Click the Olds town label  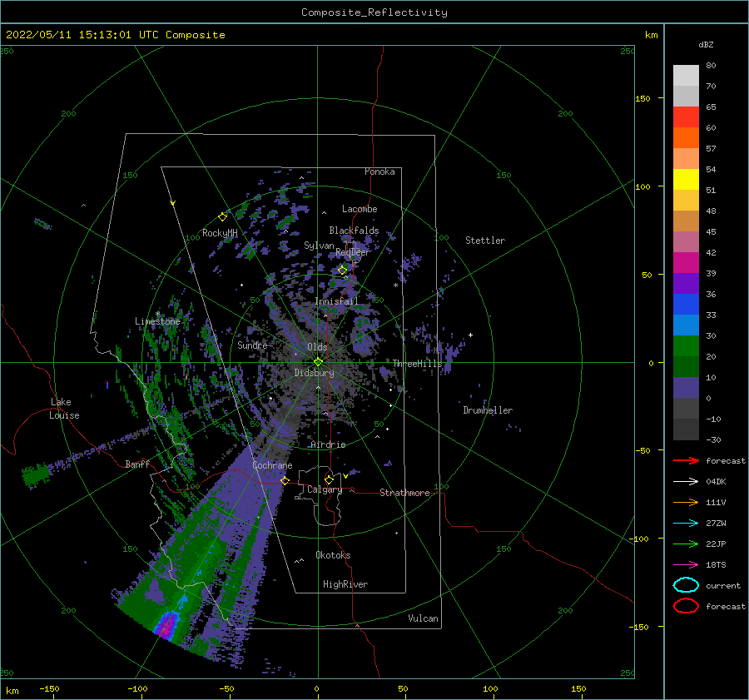click(x=317, y=347)
